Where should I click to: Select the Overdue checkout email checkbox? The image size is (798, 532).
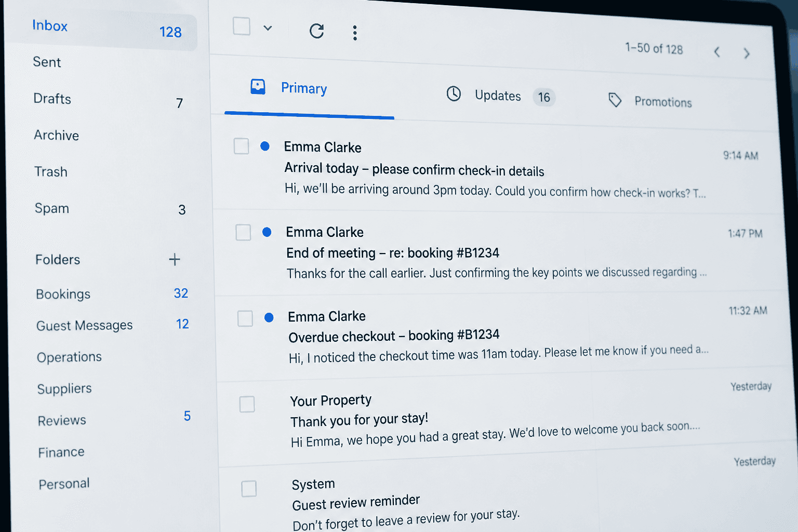pos(245,318)
